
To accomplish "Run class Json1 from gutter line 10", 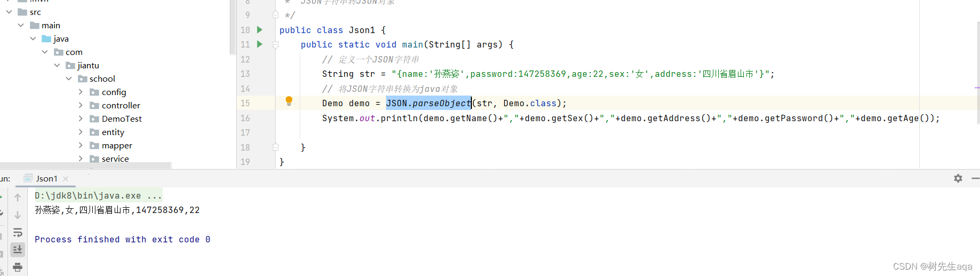I will coord(260,30).
